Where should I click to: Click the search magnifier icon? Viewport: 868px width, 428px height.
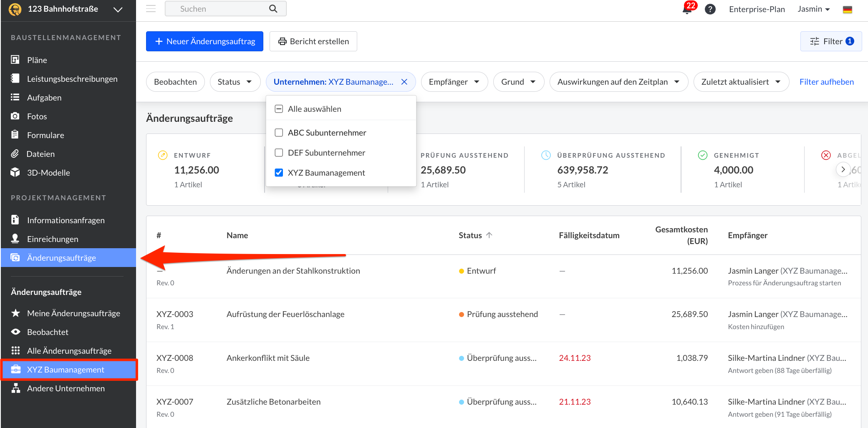click(x=273, y=9)
